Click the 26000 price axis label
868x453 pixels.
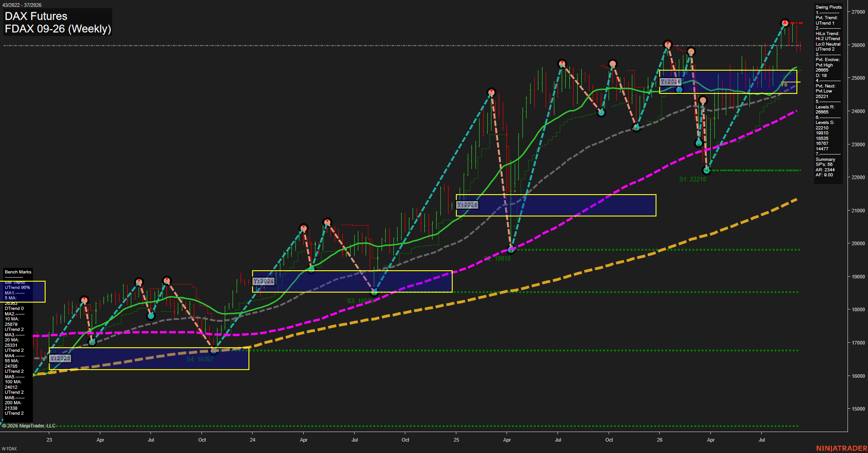tap(858, 45)
